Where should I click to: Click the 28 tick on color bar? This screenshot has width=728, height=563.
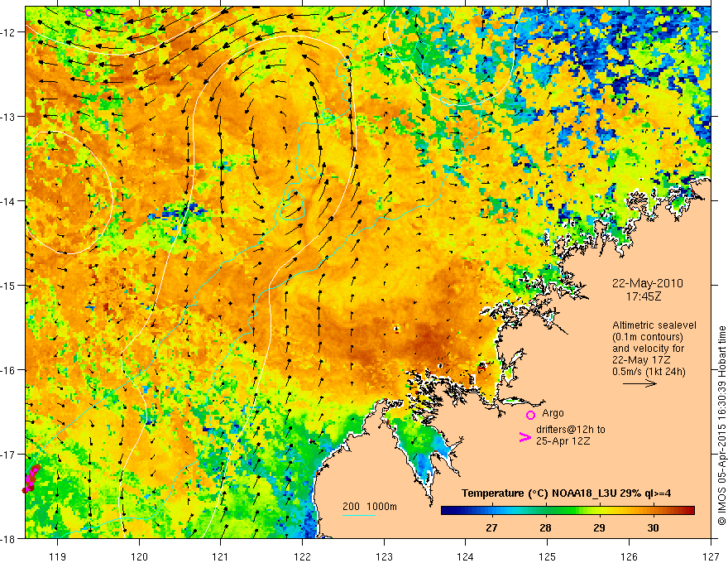(x=545, y=527)
